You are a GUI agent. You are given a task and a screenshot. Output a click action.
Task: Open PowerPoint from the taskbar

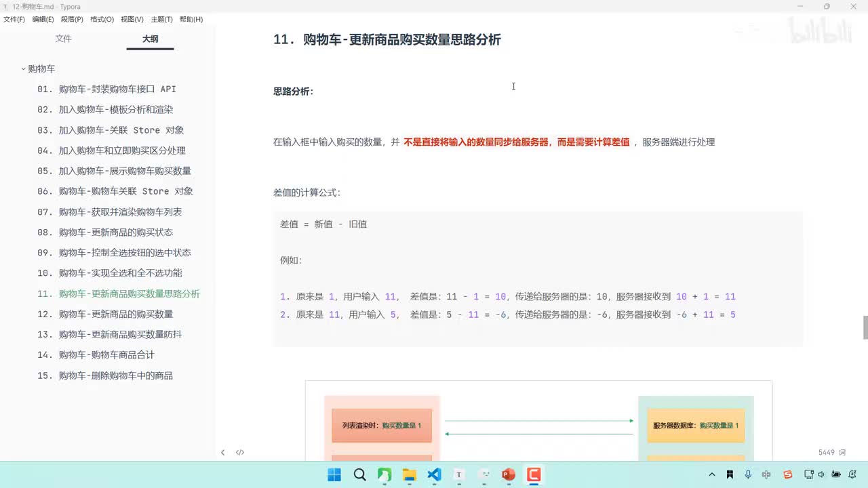[509, 474]
